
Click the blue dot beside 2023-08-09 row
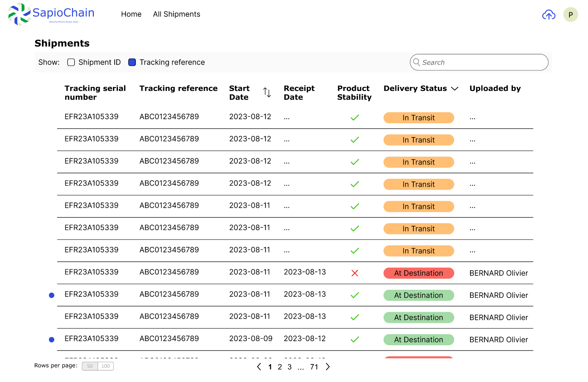(x=52, y=340)
